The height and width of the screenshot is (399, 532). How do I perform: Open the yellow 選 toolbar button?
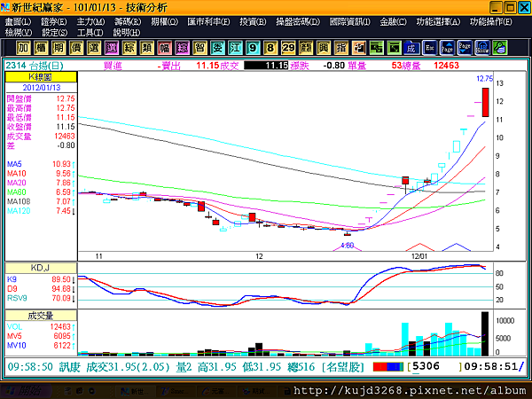tap(94, 48)
